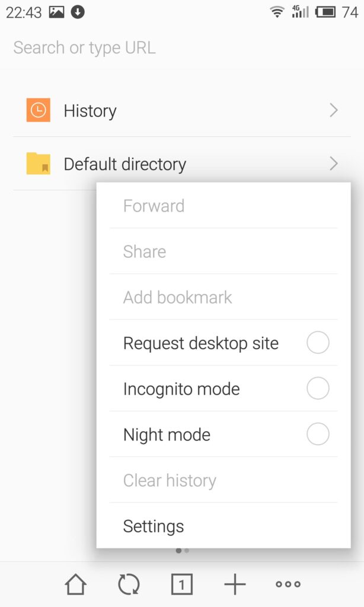Image resolution: width=364 pixels, height=607 pixels.
Task: Tap the three-dot more menu icon
Action: click(288, 584)
